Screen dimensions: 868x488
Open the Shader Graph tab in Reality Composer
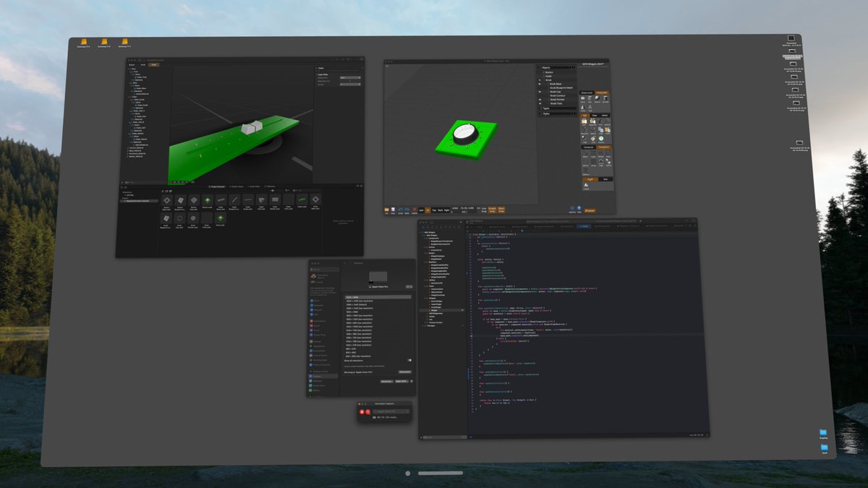(237, 187)
